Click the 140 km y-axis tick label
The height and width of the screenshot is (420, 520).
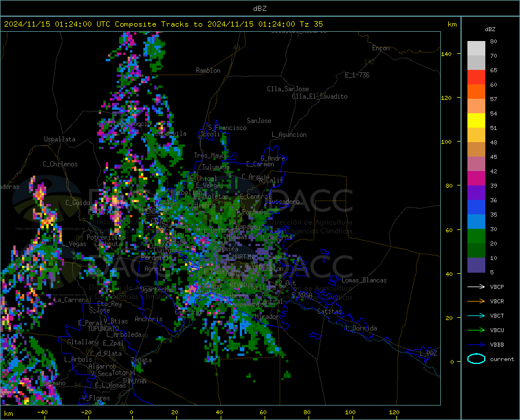[447, 54]
